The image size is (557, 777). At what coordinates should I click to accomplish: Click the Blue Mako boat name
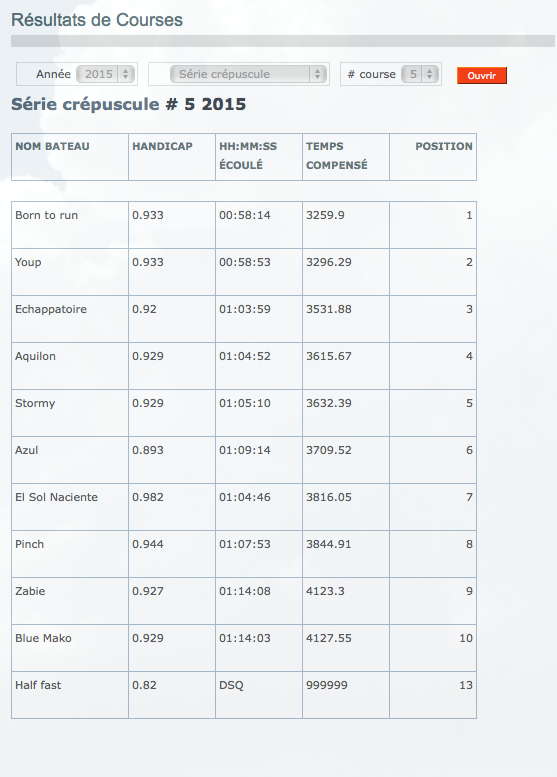click(x=43, y=638)
